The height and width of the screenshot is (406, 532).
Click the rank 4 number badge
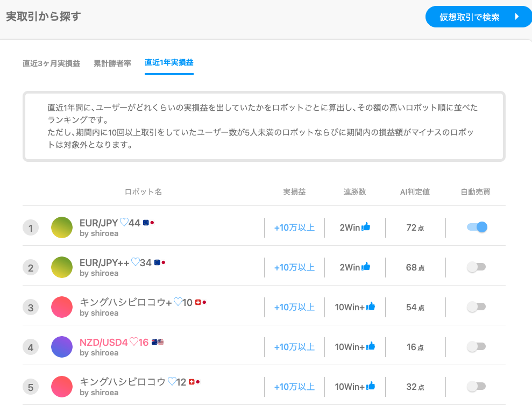pos(31,347)
